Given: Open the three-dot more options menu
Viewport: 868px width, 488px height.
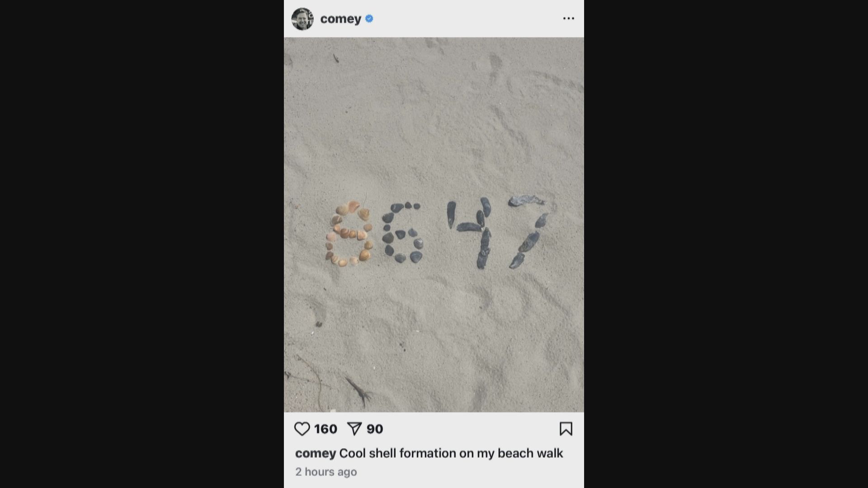Looking at the screenshot, I should [569, 19].
